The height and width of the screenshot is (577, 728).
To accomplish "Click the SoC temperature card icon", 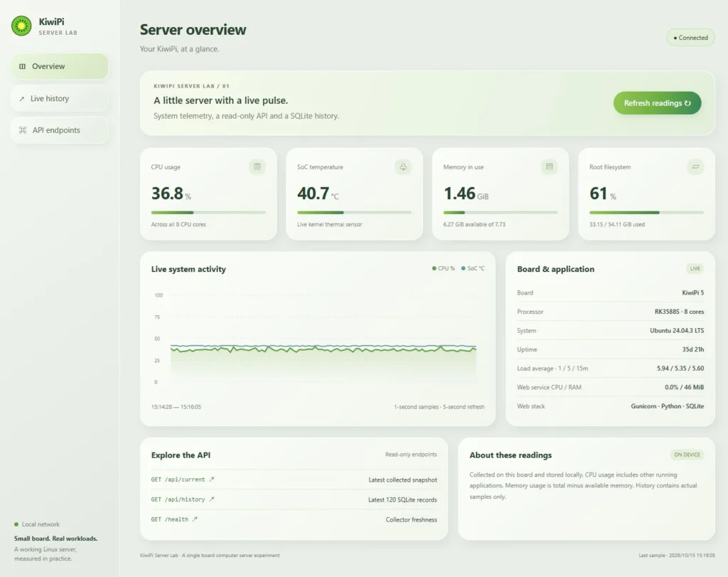I will [403, 166].
